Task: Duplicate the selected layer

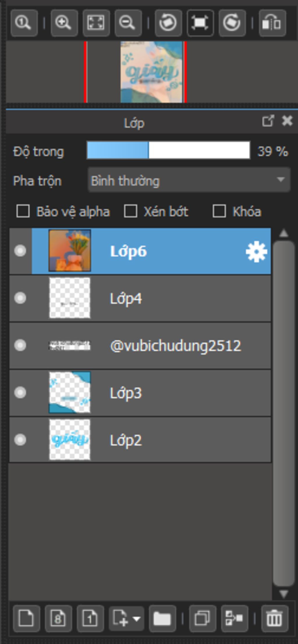Action: (x=203, y=618)
